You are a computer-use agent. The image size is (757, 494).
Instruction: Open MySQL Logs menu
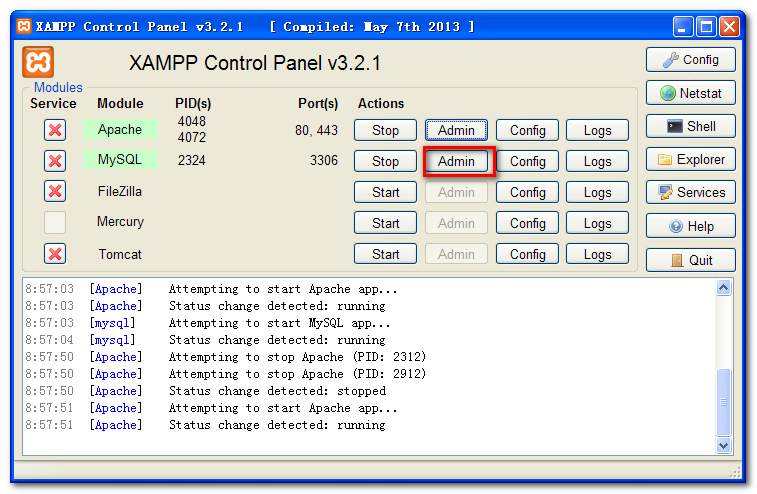[597, 161]
